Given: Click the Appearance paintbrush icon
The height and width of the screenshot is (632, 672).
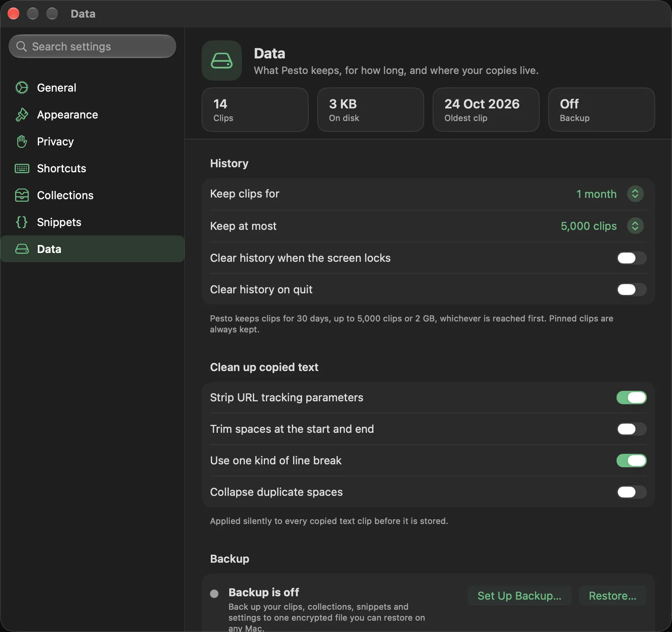Looking at the screenshot, I should pos(22,114).
